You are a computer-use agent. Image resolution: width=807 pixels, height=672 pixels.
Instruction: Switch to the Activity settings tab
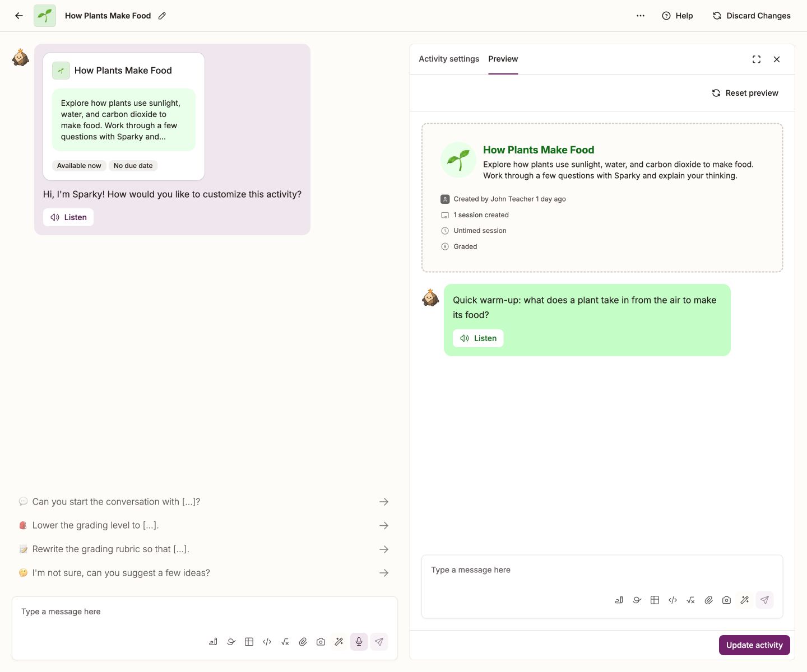(449, 59)
